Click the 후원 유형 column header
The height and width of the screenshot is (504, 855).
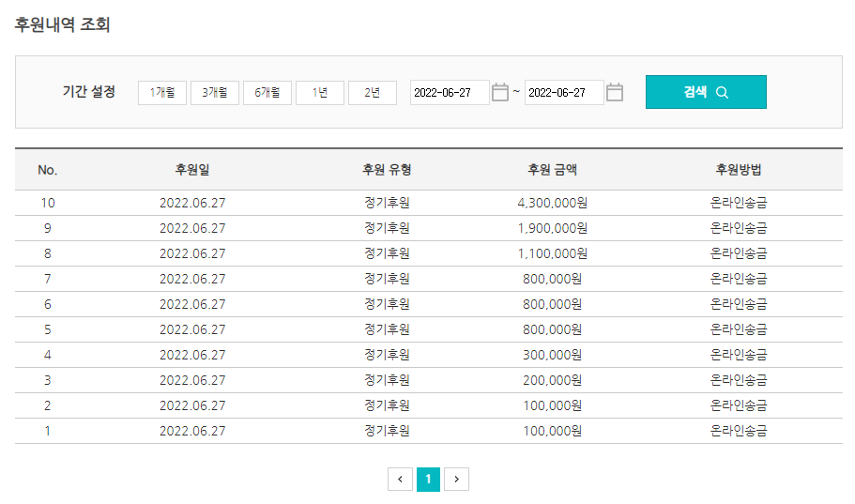[388, 170]
